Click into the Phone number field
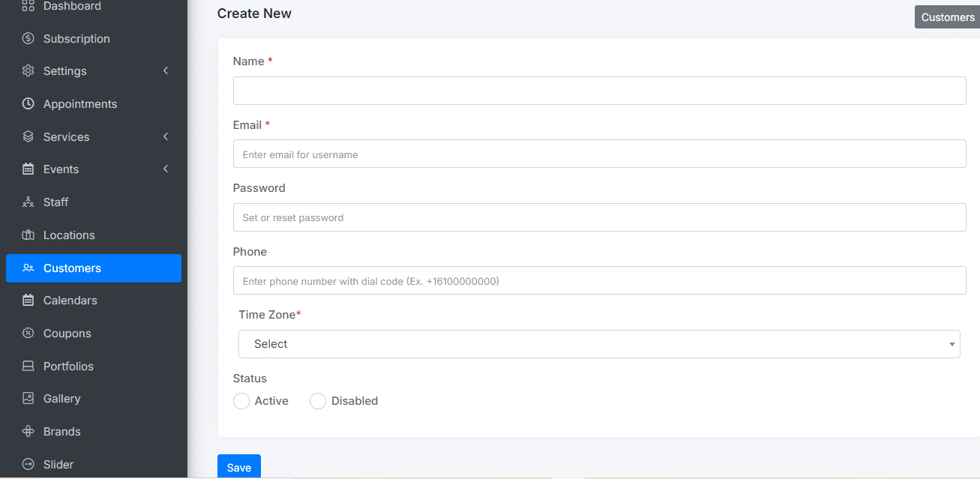This screenshot has height=479, width=980. pyautogui.click(x=598, y=280)
